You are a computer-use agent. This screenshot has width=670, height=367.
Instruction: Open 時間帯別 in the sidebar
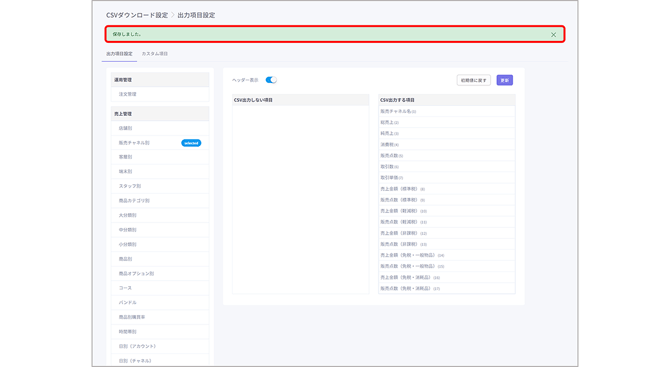tap(160, 332)
